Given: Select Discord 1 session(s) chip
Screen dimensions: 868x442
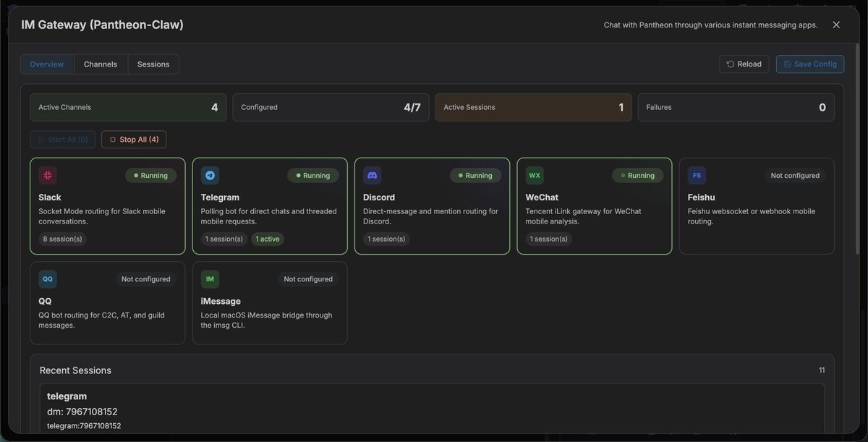Looking at the screenshot, I should (386, 239).
